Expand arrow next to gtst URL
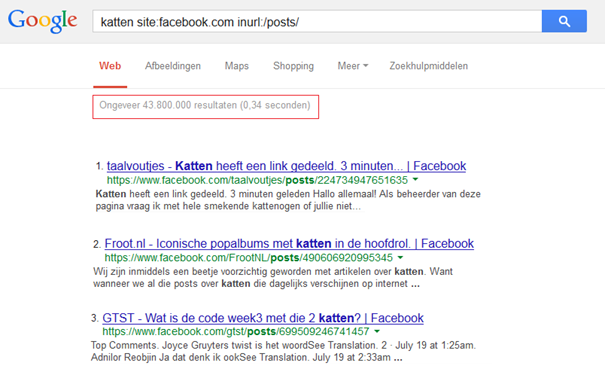The height and width of the screenshot is (369, 605). click(x=377, y=331)
